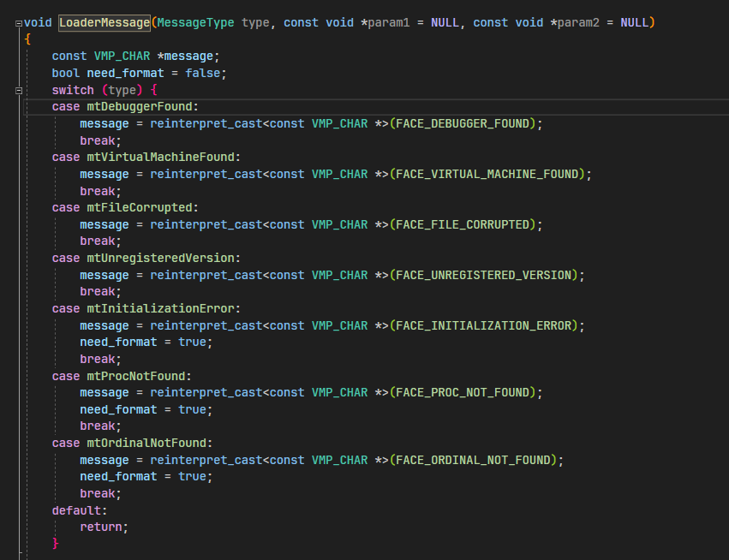Click the highlighted LoaderMessage function name
The width and height of the screenshot is (729, 560).
104,22
